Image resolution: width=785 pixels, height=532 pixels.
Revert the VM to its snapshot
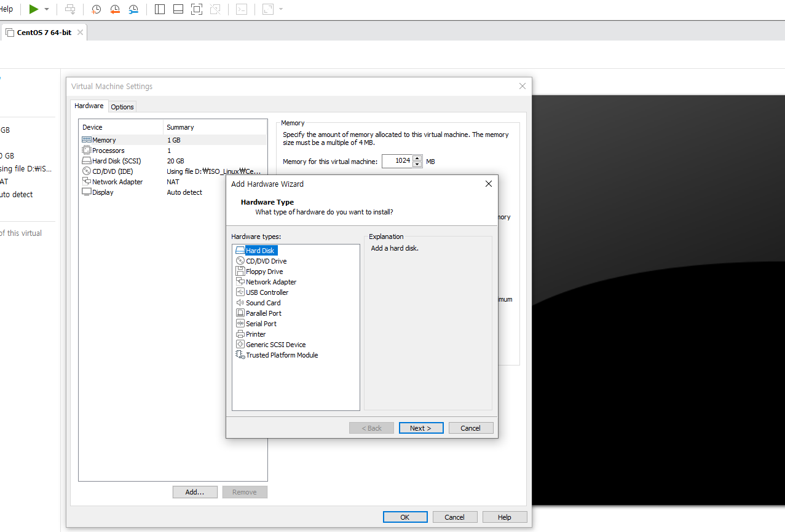115,9
